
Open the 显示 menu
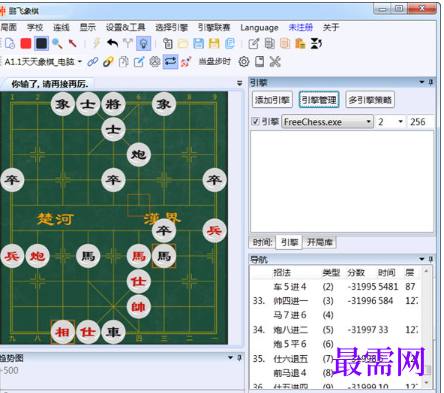click(x=88, y=27)
